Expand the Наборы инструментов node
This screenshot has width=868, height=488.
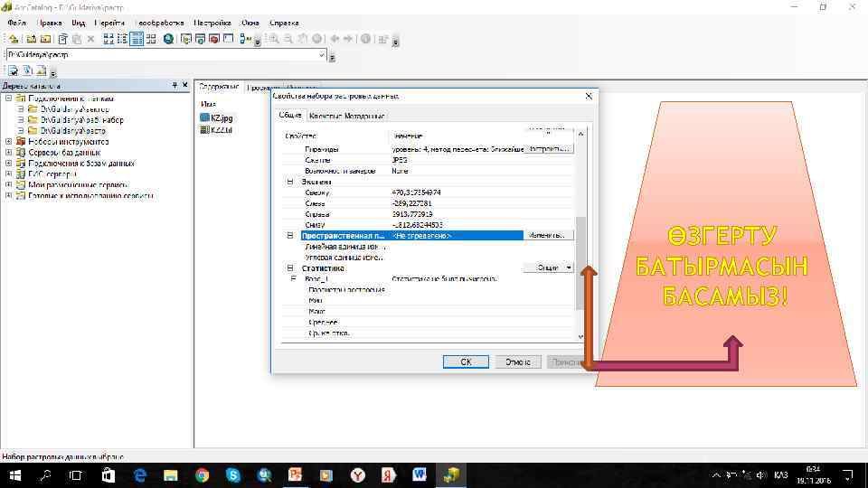click(9, 141)
